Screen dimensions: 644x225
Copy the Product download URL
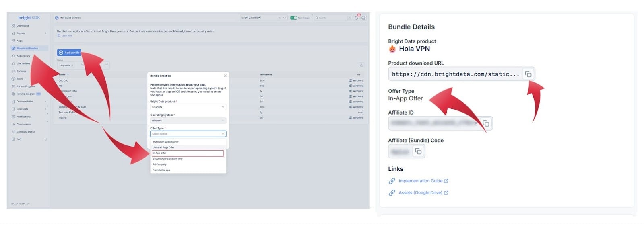point(528,74)
